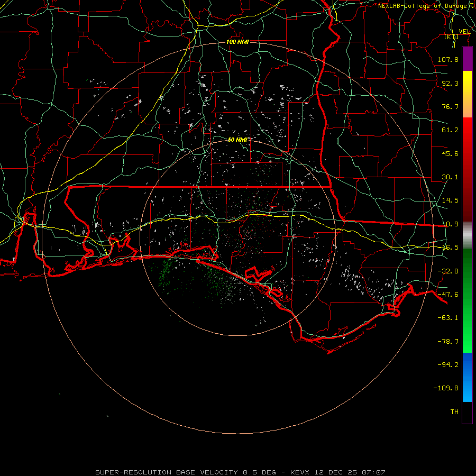The height and width of the screenshot is (476, 476).
Task: Click the 61.2 velocity scale value
Action: [450, 130]
